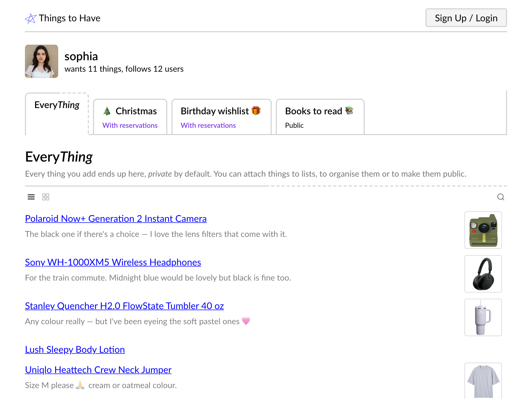This screenshot has height=399, width=532.
Task: Click the 'private by default' description text
Action: coord(246,174)
